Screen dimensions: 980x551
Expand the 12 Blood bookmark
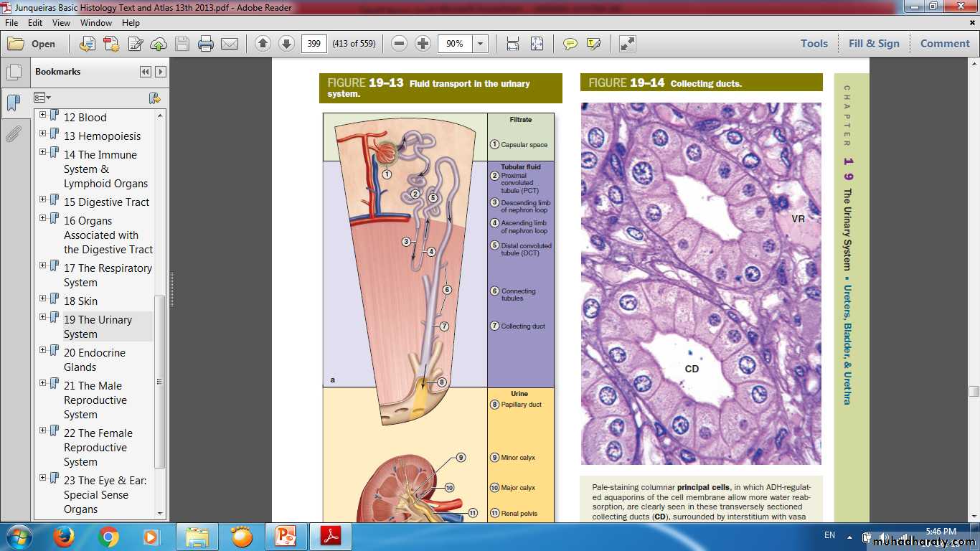coord(43,115)
